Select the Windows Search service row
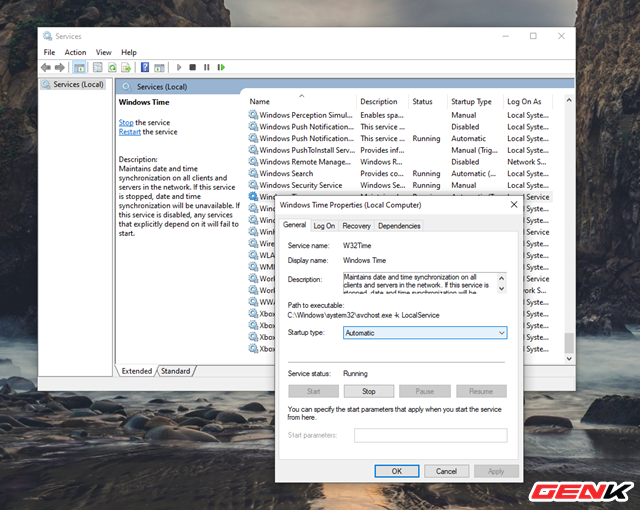The width and height of the screenshot is (640, 510). click(400, 173)
